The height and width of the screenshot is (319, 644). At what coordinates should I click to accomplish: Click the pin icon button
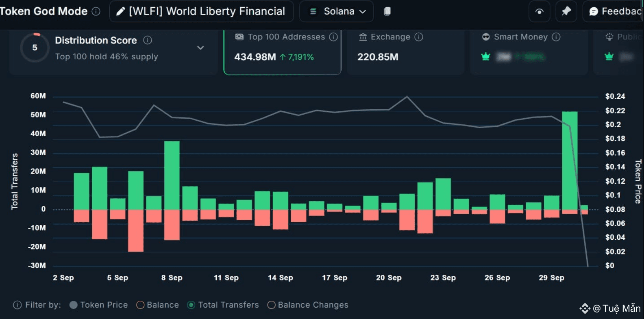[x=566, y=11]
